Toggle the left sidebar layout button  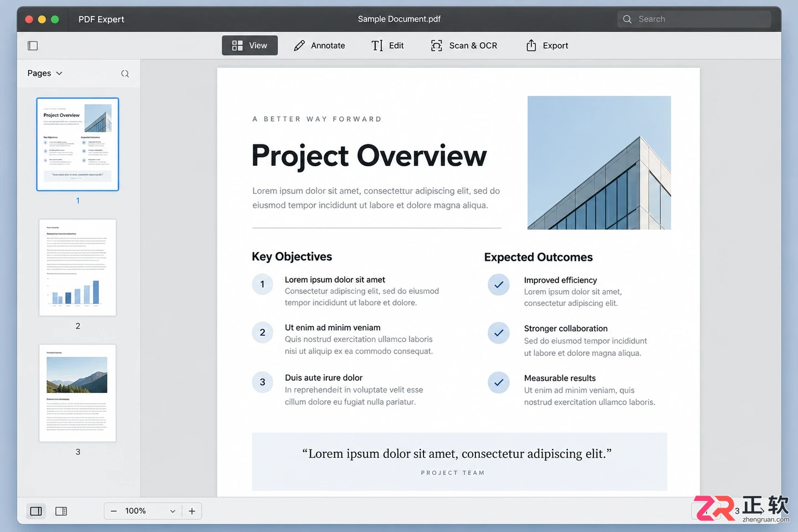[x=36, y=511]
